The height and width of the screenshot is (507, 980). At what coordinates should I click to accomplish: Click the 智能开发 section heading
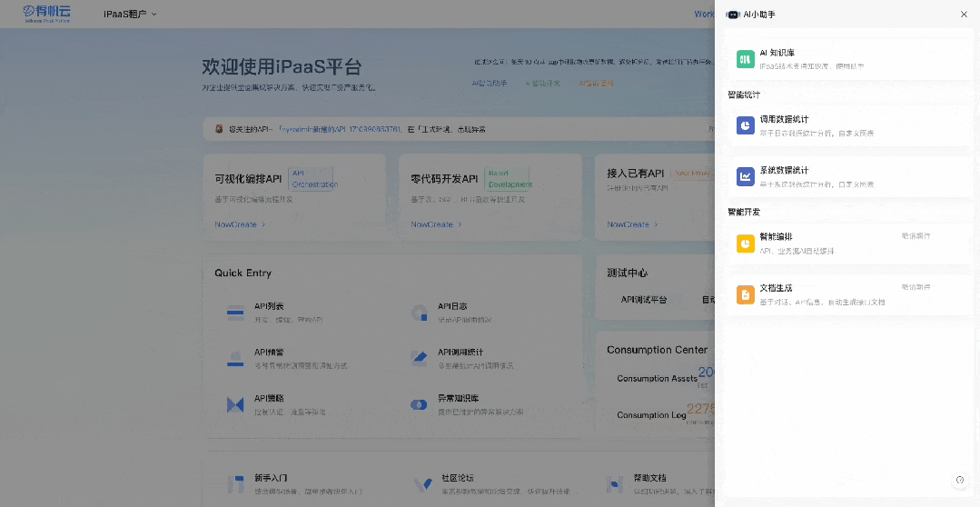click(744, 212)
